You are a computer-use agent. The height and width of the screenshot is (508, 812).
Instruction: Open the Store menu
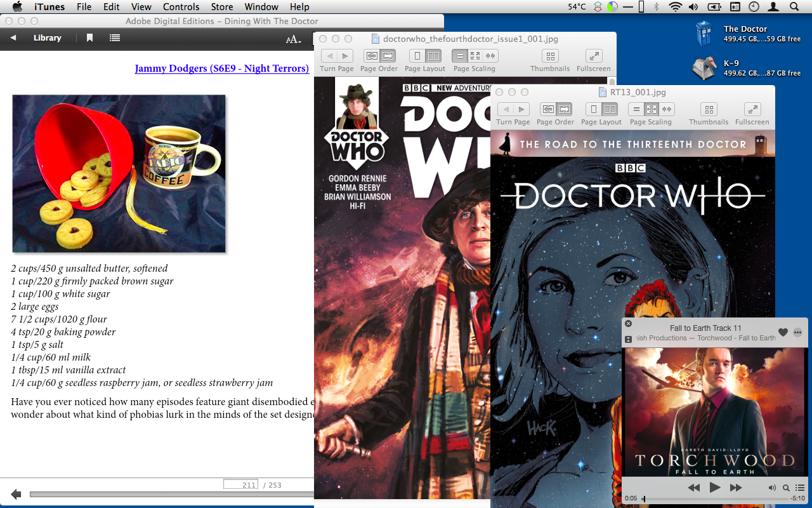pyautogui.click(x=222, y=7)
